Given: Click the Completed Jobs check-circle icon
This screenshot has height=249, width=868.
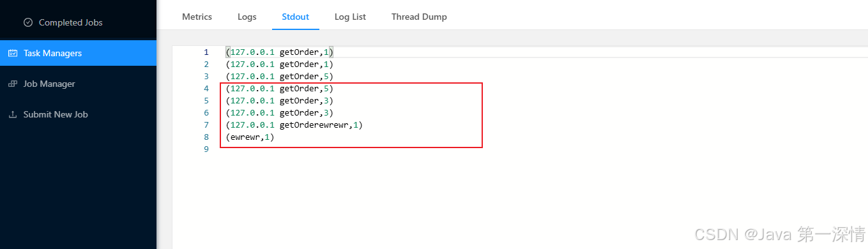Looking at the screenshot, I should (28, 22).
